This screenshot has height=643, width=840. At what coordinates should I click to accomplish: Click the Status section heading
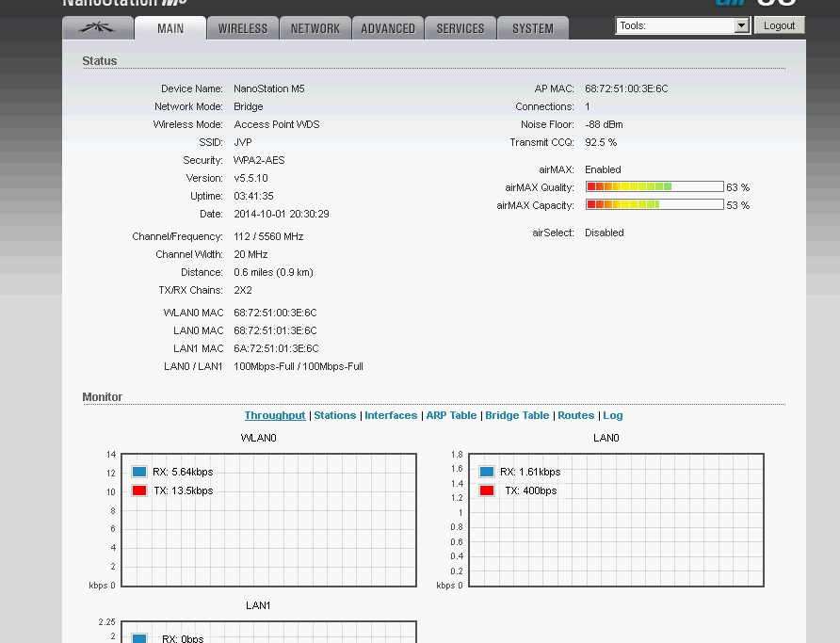pos(100,61)
